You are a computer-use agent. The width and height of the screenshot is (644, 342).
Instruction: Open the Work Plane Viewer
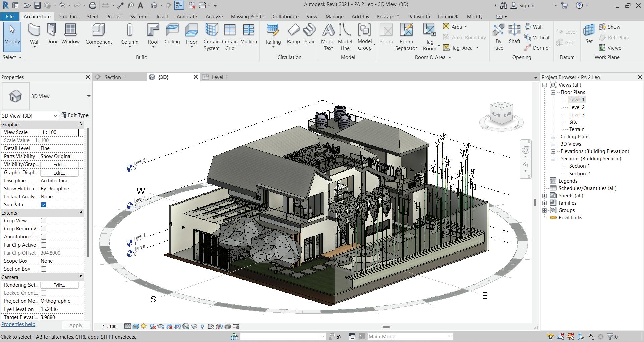click(611, 48)
